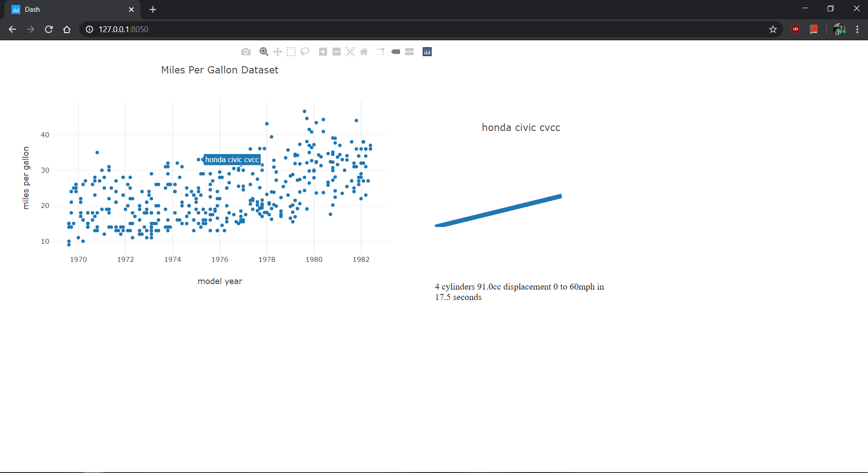Autoscale the plot axes
This screenshot has height=473, width=868.
350,52
